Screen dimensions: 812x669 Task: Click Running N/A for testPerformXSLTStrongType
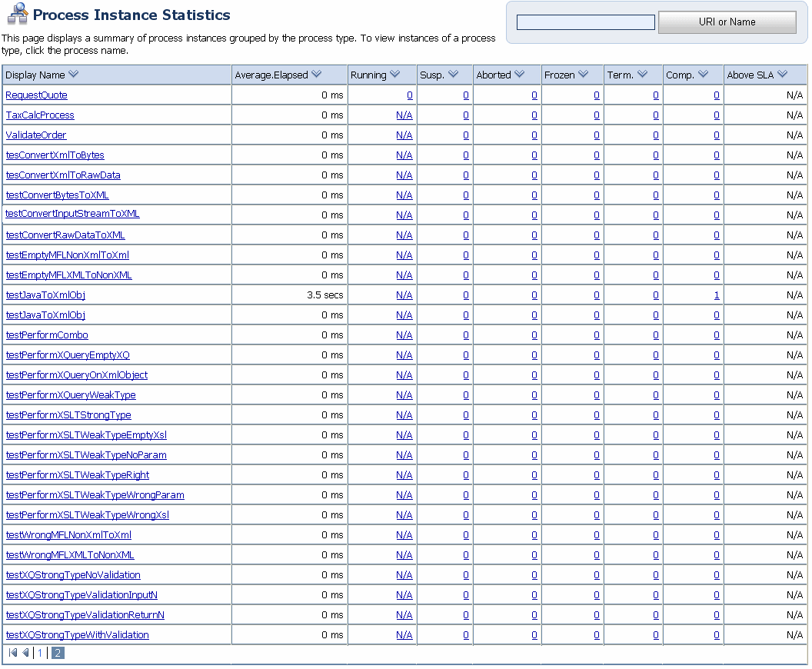click(404, 415)
